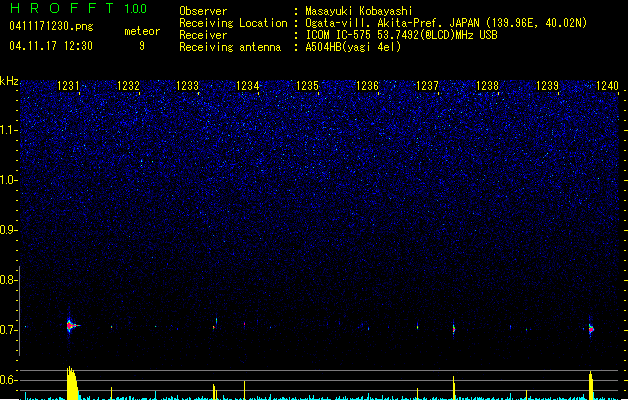Click the 0.9 kHz axis label
The height and width of the screenshot is (400, 629).
pos(8,230)
